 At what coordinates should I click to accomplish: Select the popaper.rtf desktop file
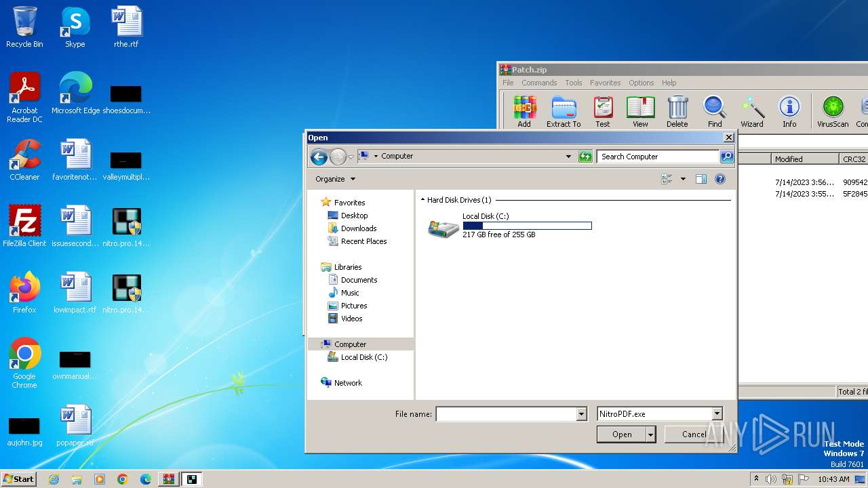point(75,426)
